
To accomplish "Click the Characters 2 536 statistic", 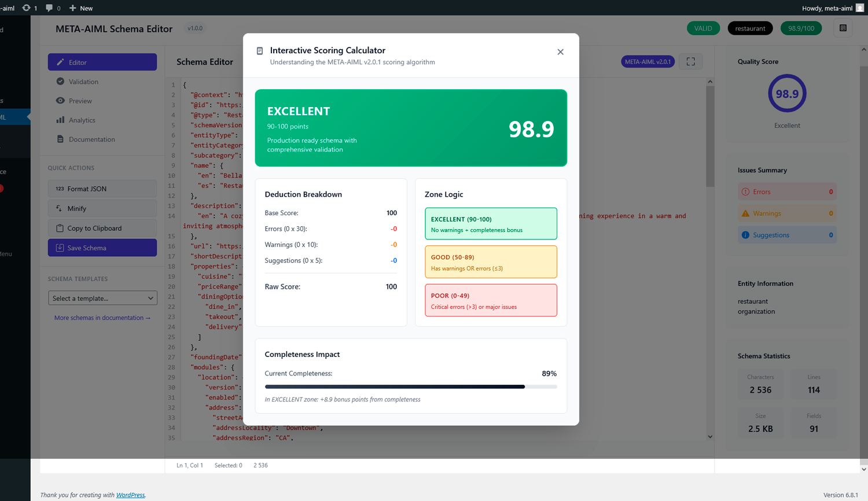I will [x=760, y=385].
